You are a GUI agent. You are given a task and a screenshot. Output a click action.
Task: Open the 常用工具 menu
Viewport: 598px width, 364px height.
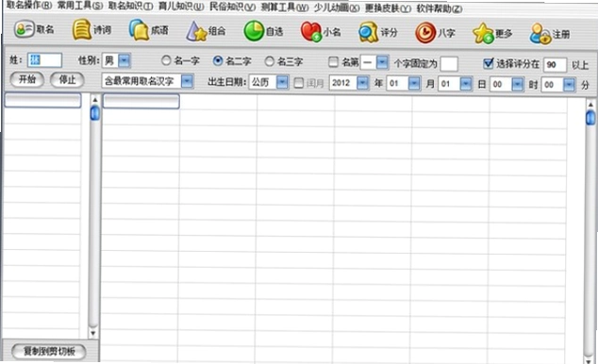(80, 6)
